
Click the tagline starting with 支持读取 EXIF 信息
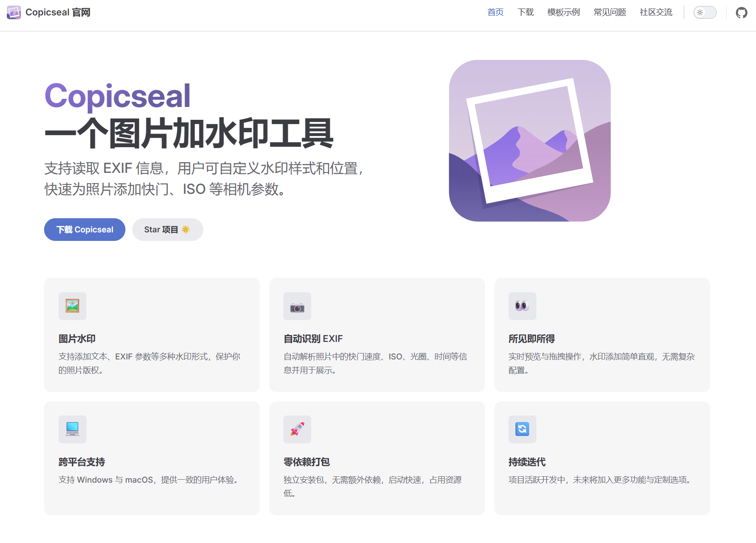(205, 179)
